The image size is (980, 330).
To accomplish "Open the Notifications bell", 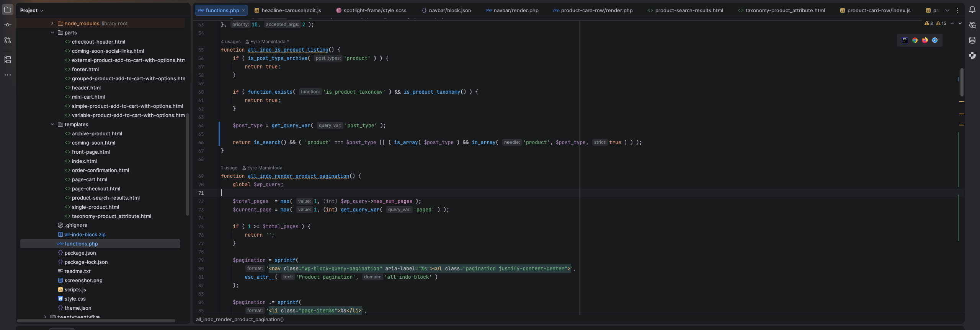I will (972, 10).
